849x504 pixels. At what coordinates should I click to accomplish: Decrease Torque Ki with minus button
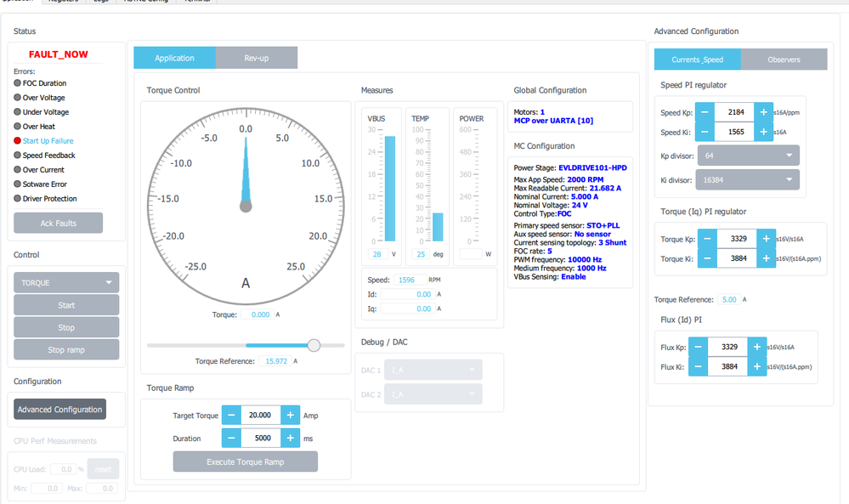[x=707, y=258]
